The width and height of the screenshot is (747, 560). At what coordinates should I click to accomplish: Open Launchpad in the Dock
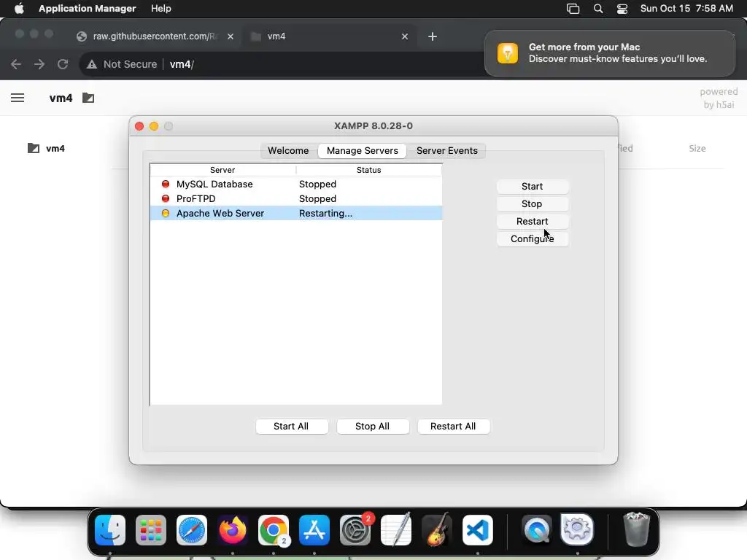click(151, 529)
